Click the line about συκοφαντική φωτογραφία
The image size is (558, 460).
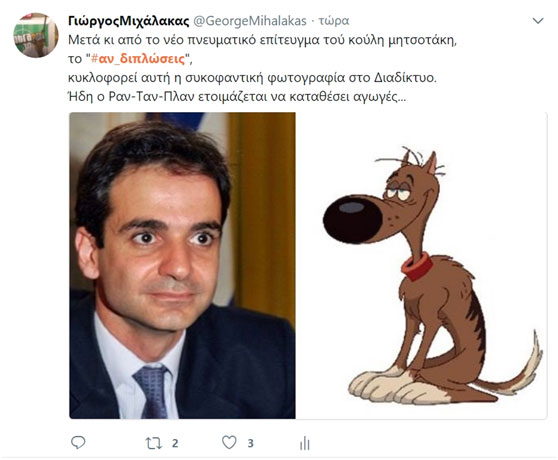(x=252, y=78)
